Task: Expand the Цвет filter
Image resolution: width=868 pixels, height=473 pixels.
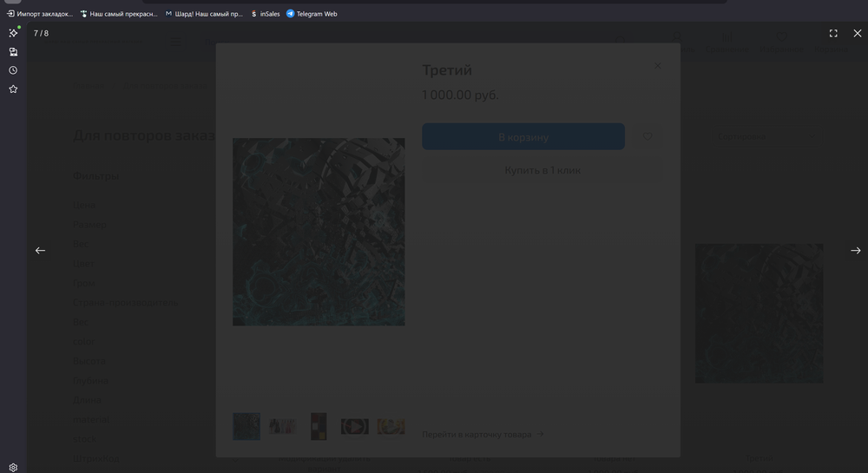Action: pyautogui.click(x=83, y=263)
